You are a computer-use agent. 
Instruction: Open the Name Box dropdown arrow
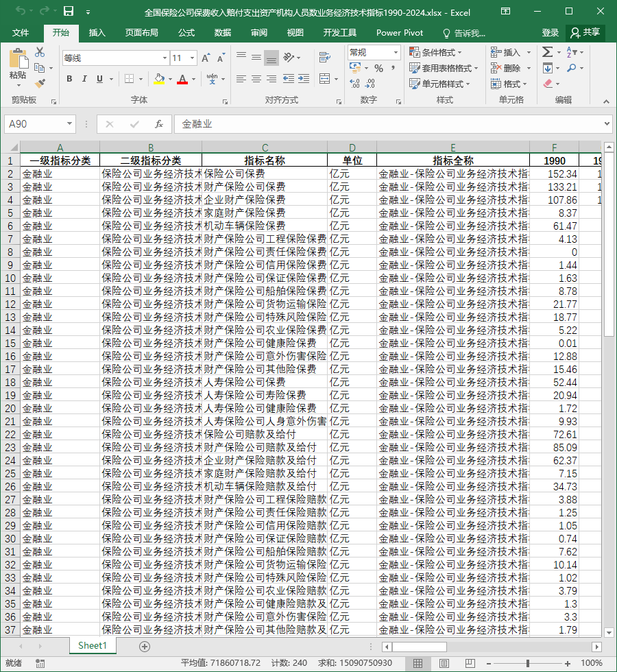click(x=69, y=124)
